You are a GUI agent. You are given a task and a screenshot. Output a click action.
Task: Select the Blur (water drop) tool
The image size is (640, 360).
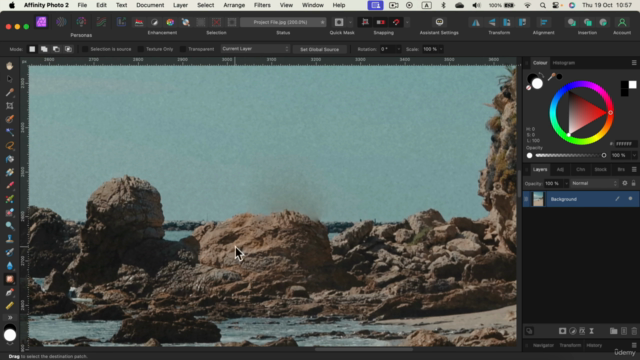coord(10,266)
